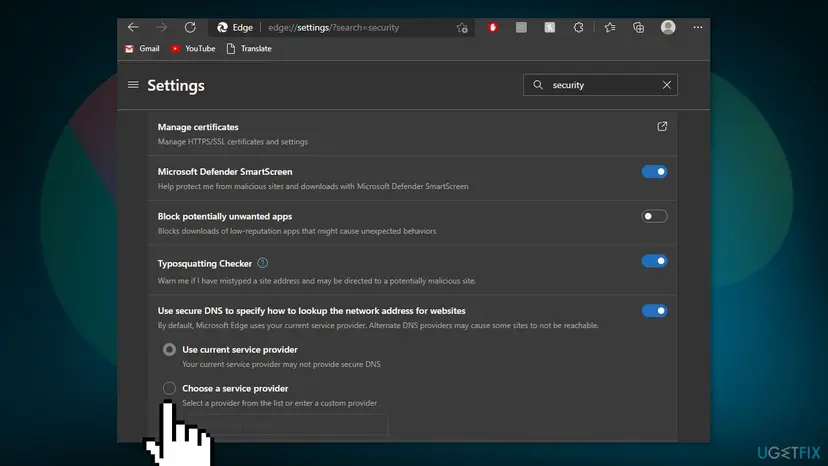
Task: Open the Settings and more ellipsis menu
Action: coord(698,27)
